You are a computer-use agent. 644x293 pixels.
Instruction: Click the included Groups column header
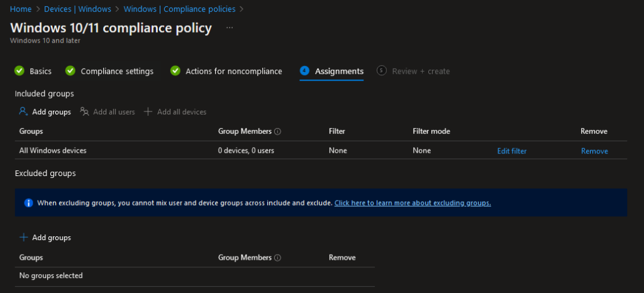(31, 131)
